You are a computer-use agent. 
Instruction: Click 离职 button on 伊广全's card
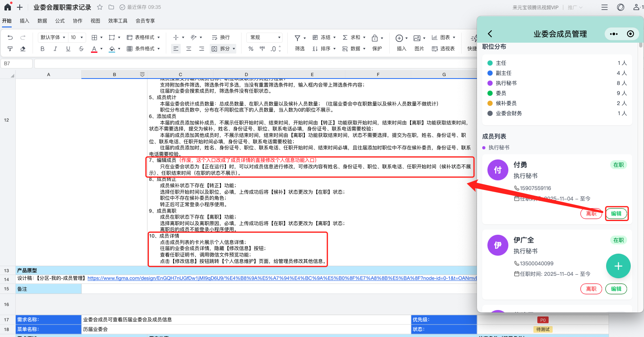pyautogui.click(x=591, y=289)
